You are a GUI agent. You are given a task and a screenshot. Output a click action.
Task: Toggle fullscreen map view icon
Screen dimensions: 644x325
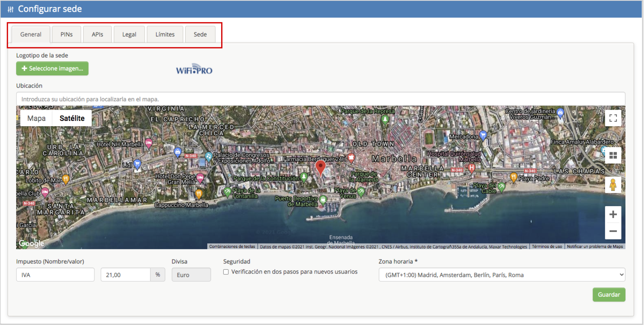(x=613, y=118)
